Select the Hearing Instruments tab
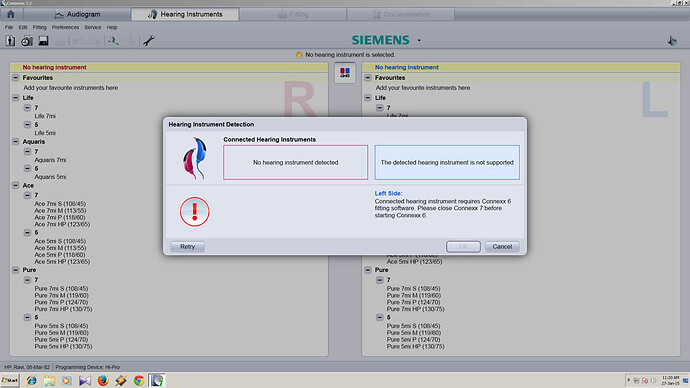 185,14
